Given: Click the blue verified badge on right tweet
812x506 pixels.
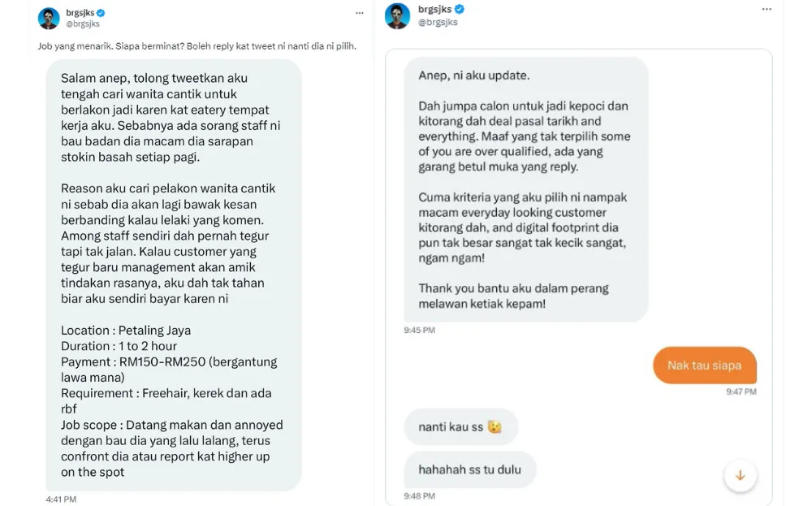Looking at the screenshot, I should click(460, 9).
